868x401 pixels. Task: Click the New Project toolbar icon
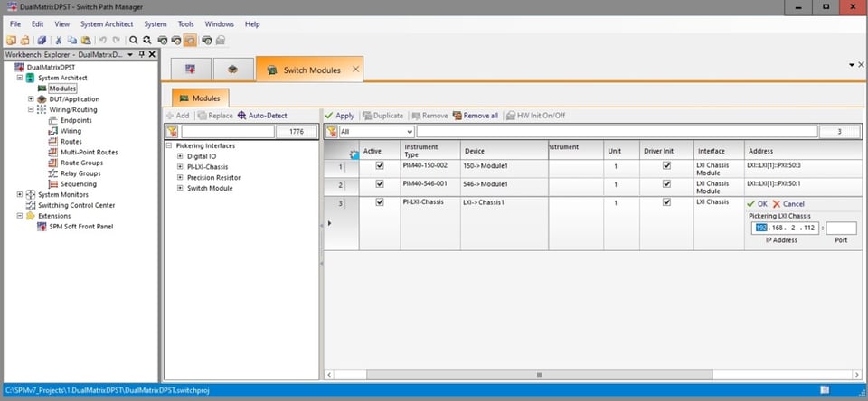click(11, 40)
